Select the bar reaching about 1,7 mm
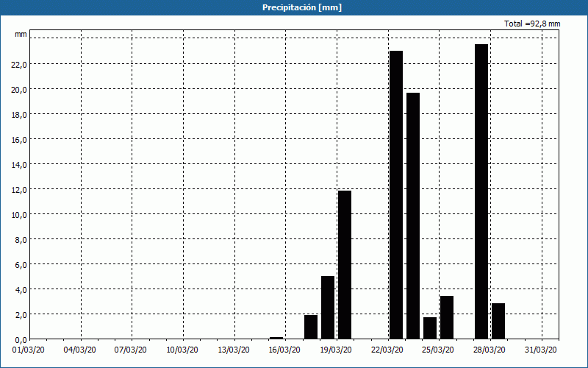The height and width of the screenshot is (368, 588). pos(430,328)
